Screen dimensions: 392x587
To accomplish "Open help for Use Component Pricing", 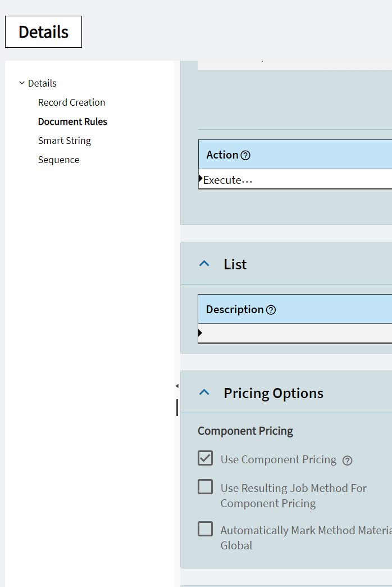I will point(348,460).
